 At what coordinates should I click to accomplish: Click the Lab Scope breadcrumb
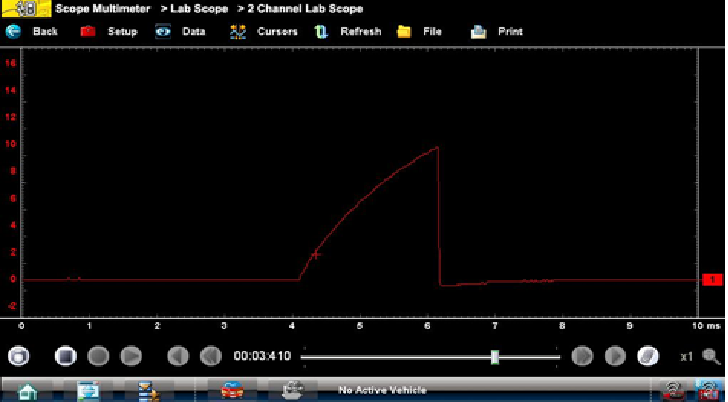pyautogui.click(x=191, y=8)
